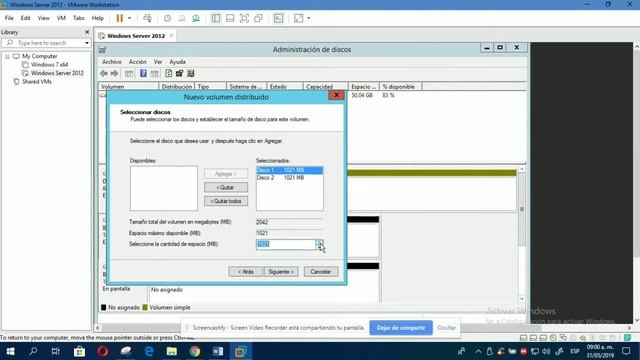Image resolution: width=640 pixels, height=360 pixels.
Task: Open the power options arrow beside Pause
Action: tap(129, 18)
